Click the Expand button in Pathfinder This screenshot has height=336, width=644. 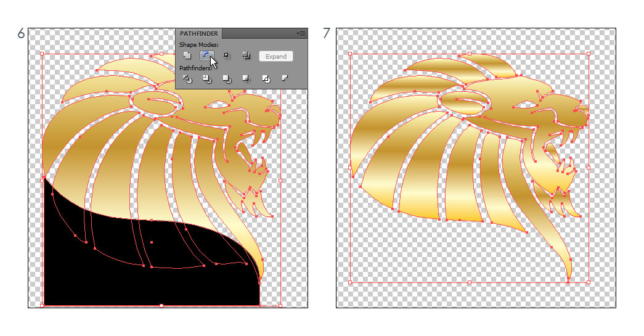click(x=276, y=56)
